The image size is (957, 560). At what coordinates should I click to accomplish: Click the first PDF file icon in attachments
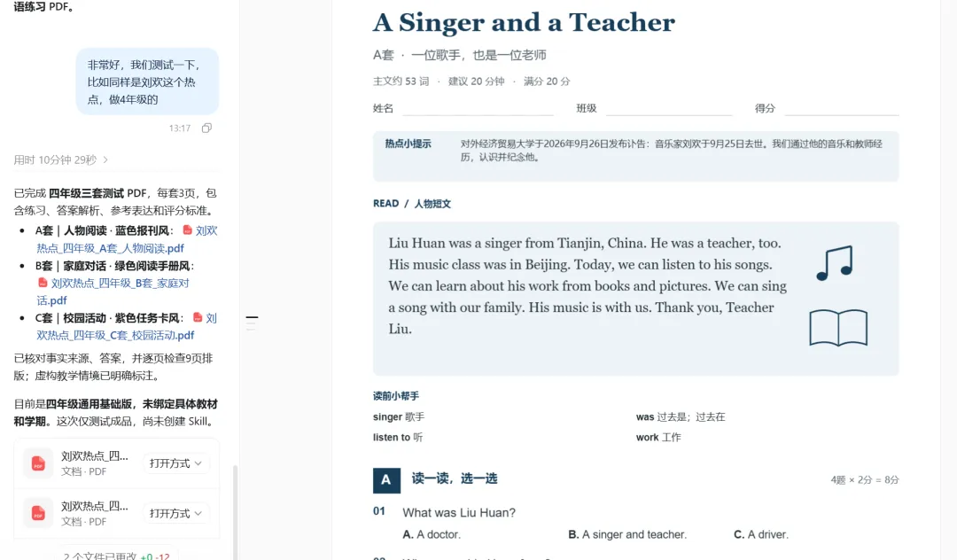point(38,463)
